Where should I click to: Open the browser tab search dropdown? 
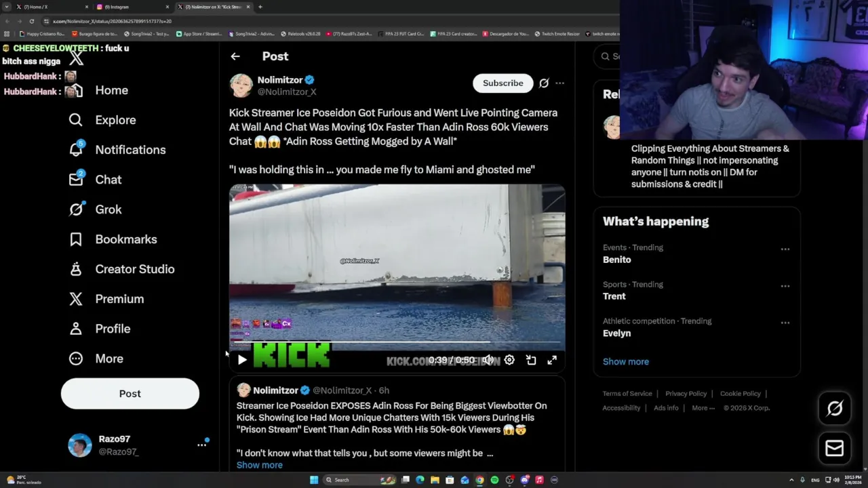click(x=7, y=7)
